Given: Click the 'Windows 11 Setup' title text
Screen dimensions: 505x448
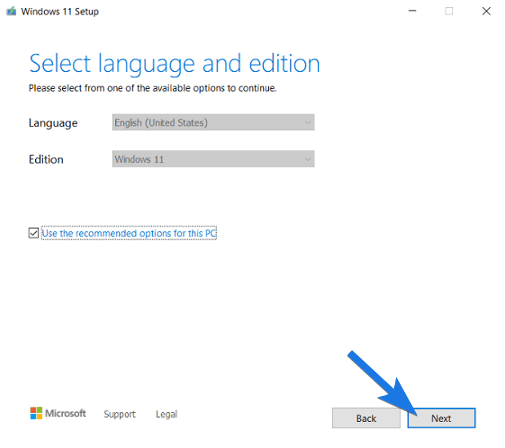Looking at the screenshot, I should tap(60, 12).
